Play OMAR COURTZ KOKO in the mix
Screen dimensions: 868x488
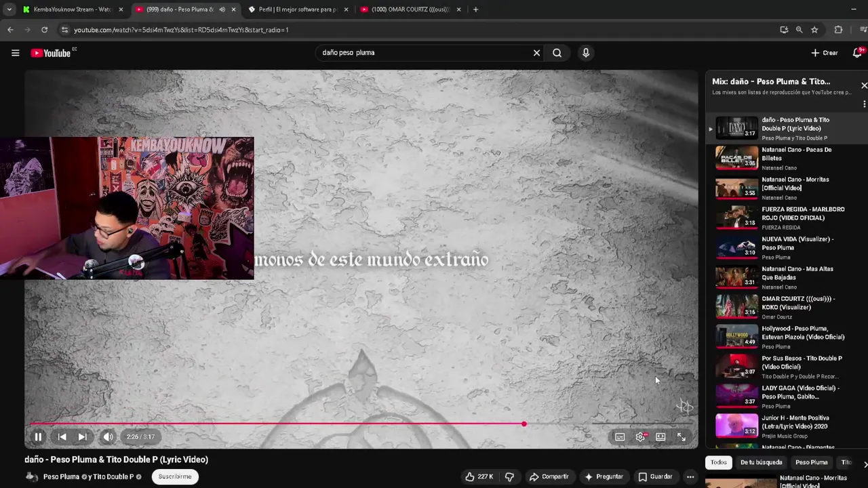click(x=787, y=308)
